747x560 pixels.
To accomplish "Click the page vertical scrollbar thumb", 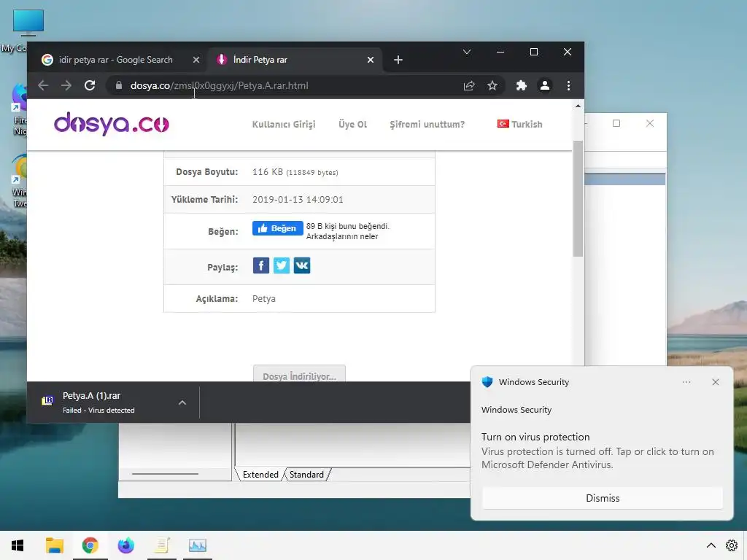I will [x=578, y=198].
